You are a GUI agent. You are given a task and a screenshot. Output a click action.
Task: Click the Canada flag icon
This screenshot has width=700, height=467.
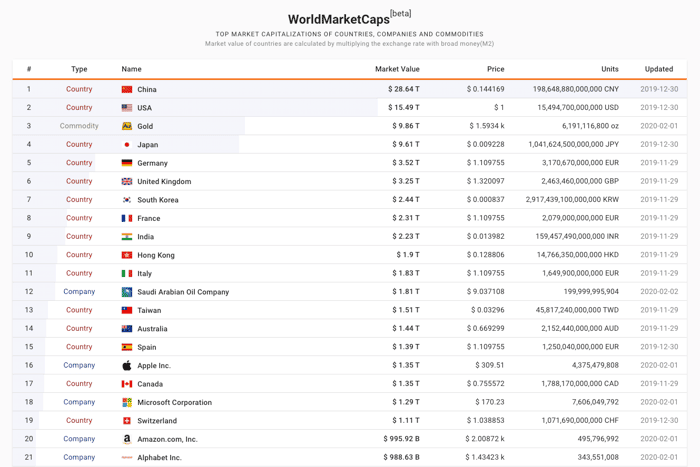[127, 384]
